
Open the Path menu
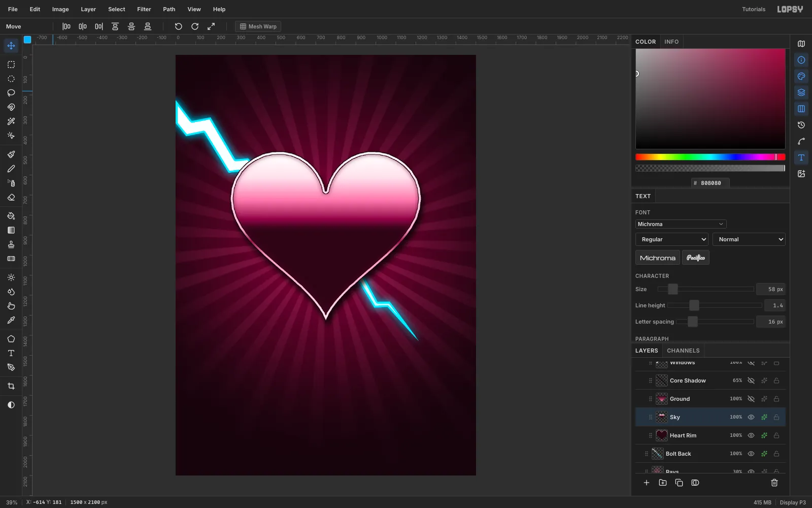pos(169,9)
